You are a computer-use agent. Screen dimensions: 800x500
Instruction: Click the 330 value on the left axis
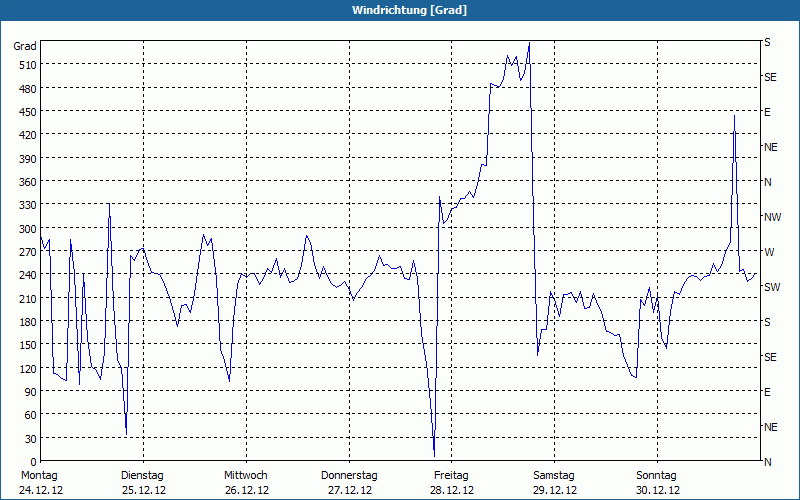(x=28, y=205)
